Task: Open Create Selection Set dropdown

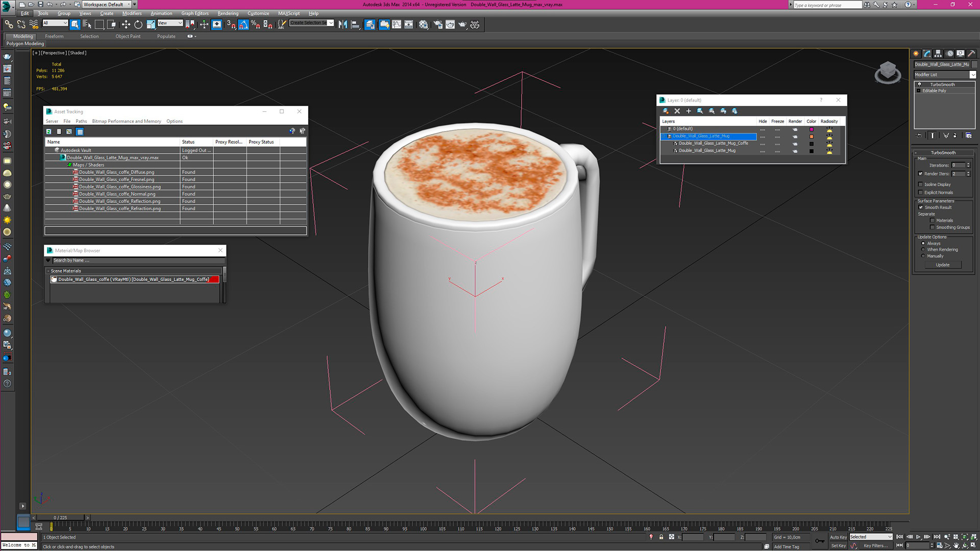Action: tap(311, 23)
